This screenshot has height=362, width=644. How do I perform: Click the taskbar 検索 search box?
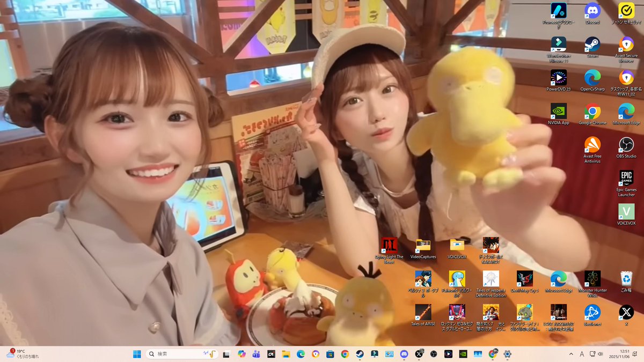pyautogui.click(x=182, y=354)
